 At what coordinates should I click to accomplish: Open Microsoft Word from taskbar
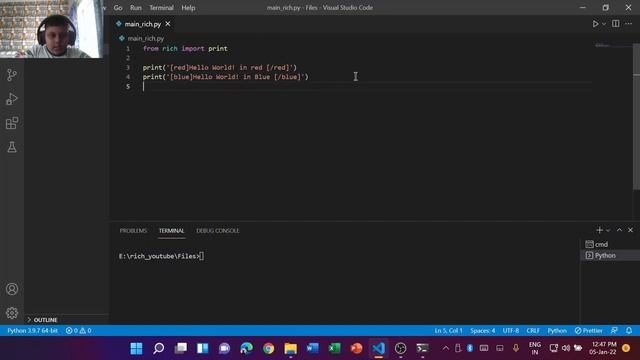(x=313, y=348)
